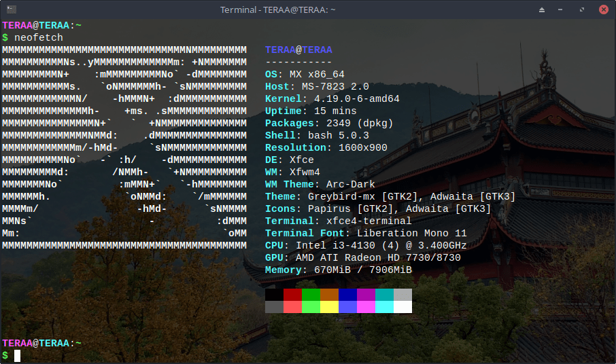Close the Terminal window with the red button

(x=604, y=10)
